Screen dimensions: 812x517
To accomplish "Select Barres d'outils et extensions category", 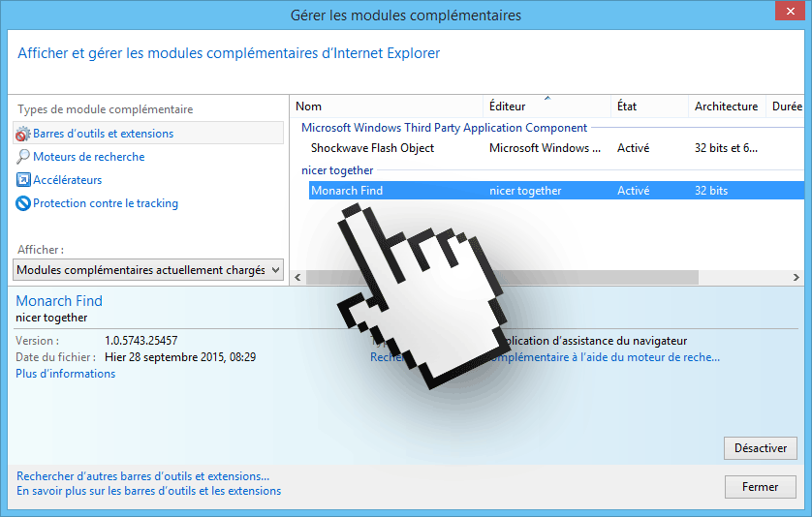I will (148, 133).
